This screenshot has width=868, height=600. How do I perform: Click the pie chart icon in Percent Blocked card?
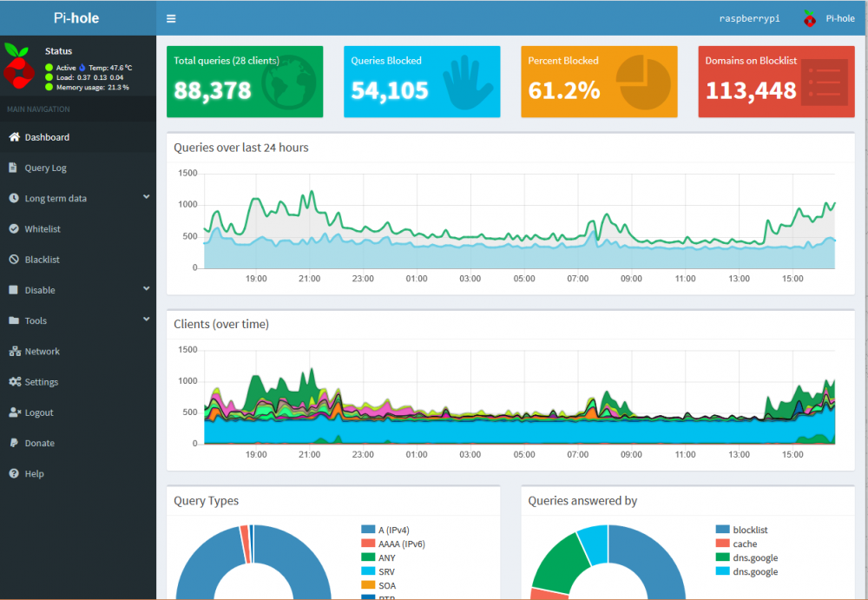pyautogui.click(x=643, y=82)
